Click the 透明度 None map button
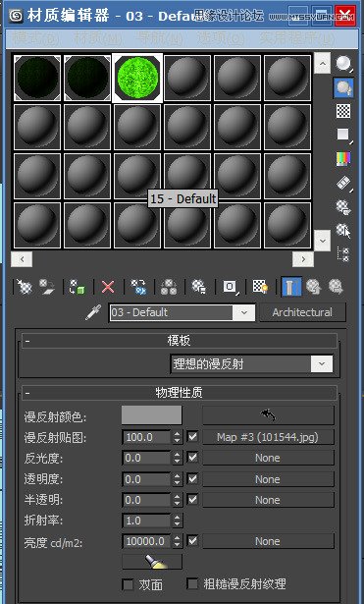 click(x=268, y=479)
